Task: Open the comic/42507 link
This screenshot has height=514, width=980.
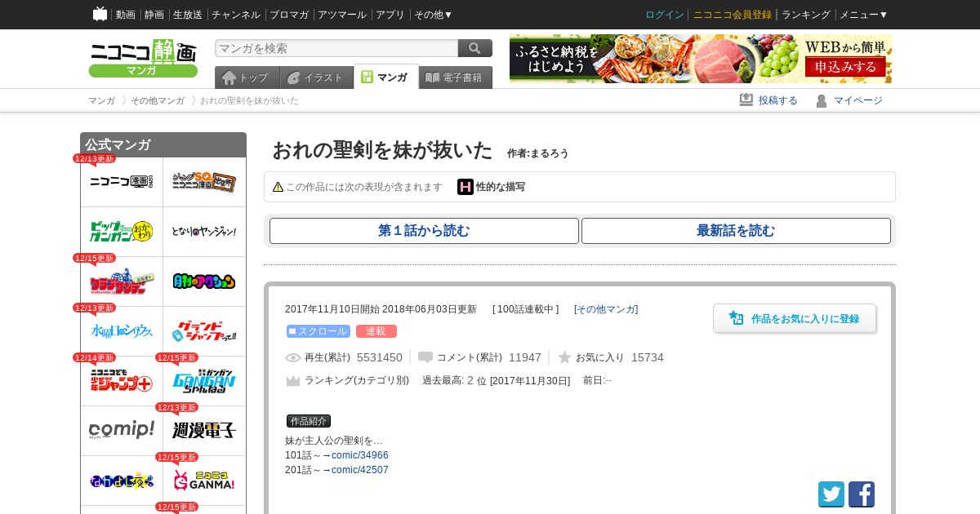Action: [x=360, y=470]
